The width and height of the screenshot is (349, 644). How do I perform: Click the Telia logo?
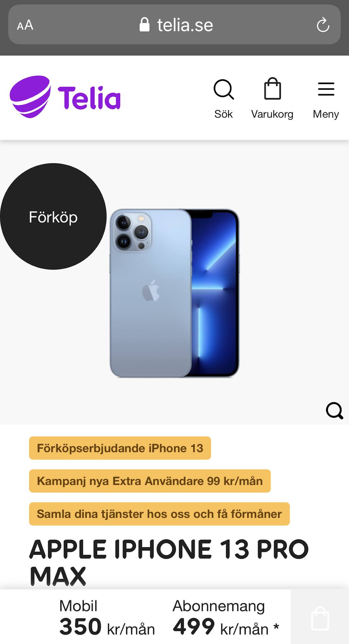[x=65, y=97]
